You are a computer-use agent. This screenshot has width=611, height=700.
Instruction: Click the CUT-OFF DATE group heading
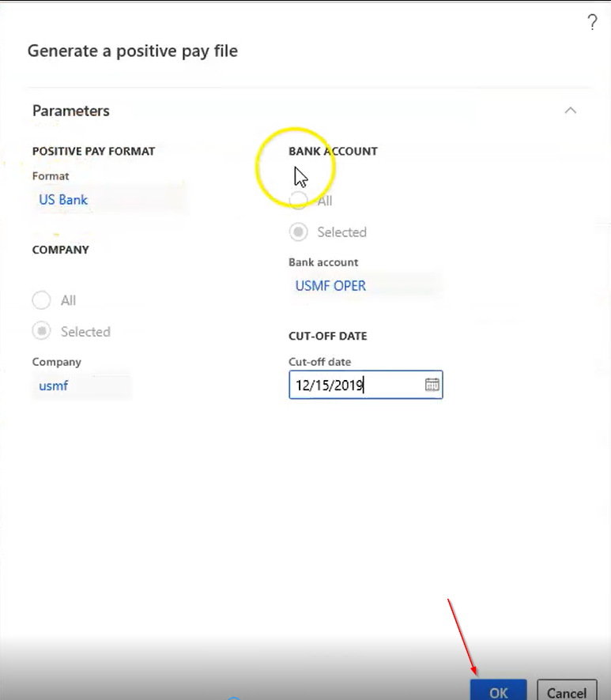328,336
